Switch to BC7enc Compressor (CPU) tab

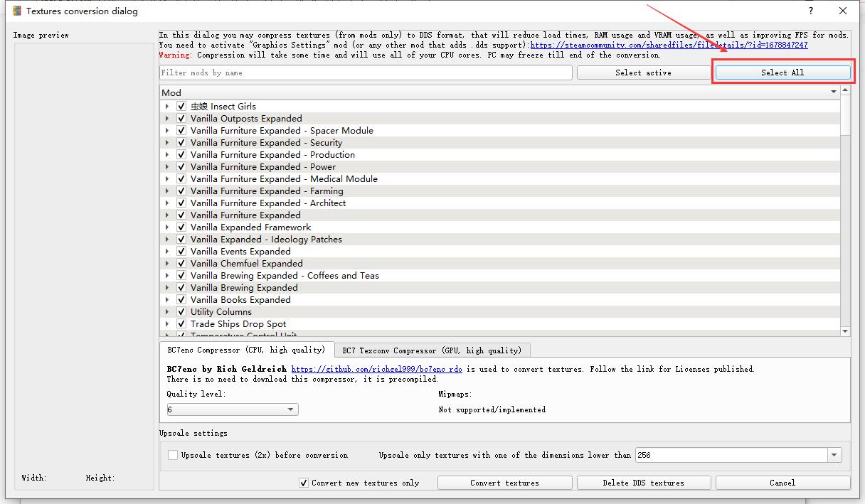[x=246, y=350]
